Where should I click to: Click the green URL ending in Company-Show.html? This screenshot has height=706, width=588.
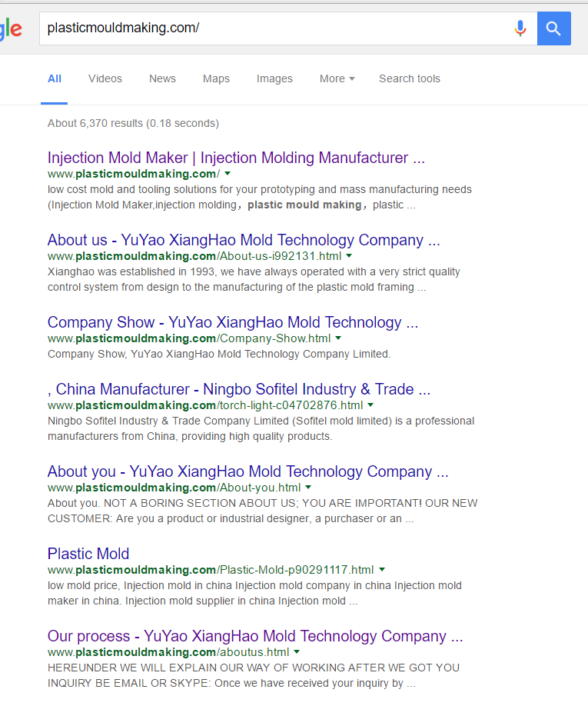coord(189,338)
